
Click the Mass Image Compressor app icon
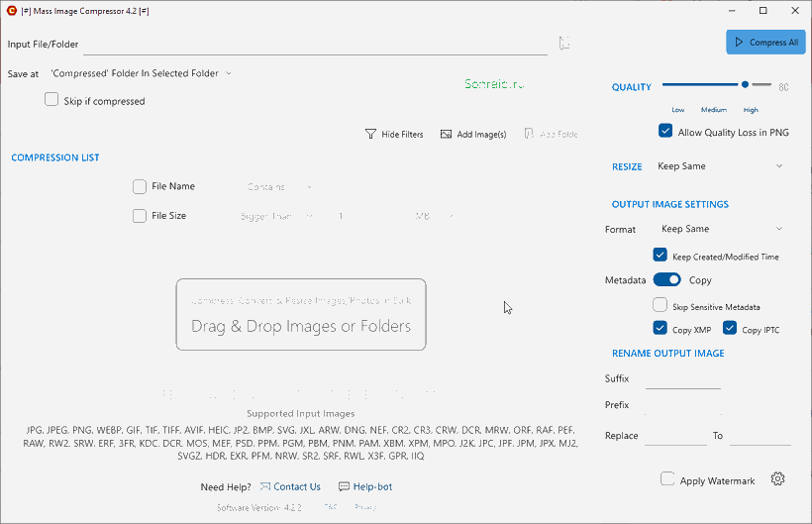[12, 10]
